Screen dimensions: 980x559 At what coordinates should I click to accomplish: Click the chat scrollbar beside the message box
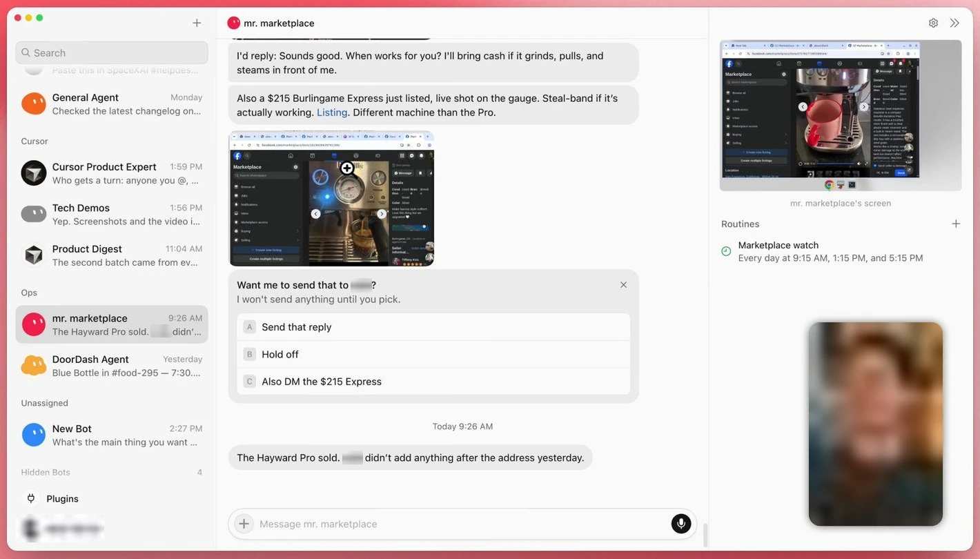click(705, 535)
